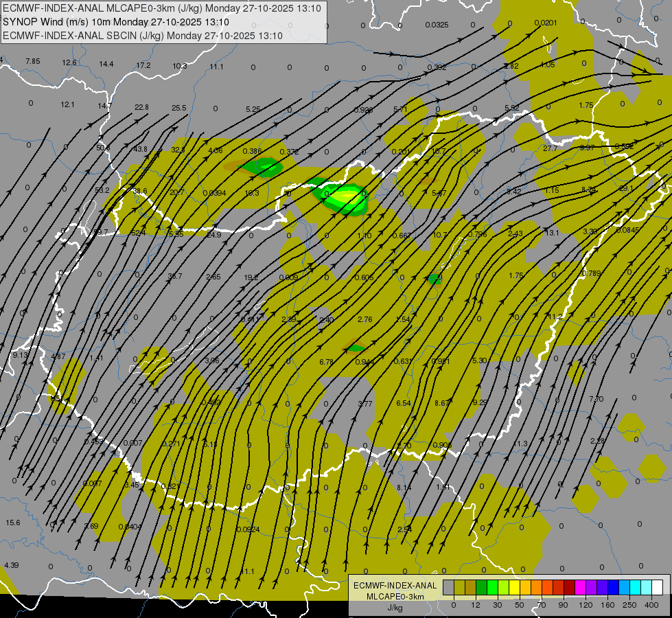672x618 pixels.
Task: Select the SYNOP Wind 10m header line
Action: pyautogui.click(x=116, y=22)
